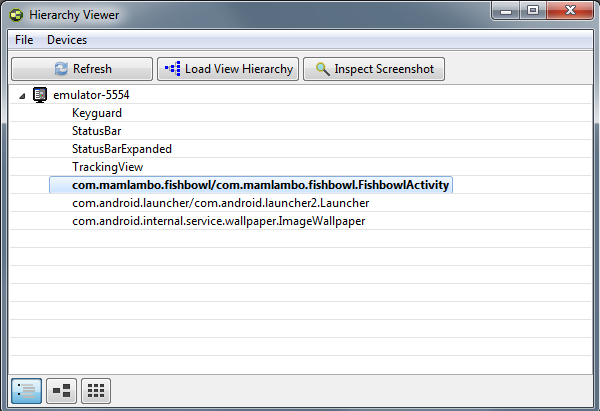Select the StatusBarExpanded window entry

pyautogui.click(x=122, y=149)
